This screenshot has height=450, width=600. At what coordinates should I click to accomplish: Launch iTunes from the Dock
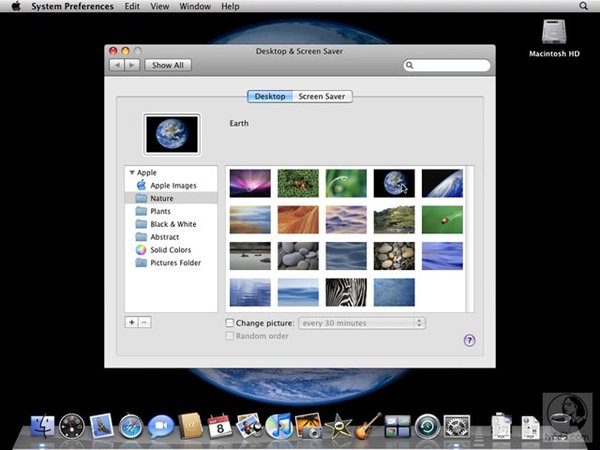coord(279,426)
